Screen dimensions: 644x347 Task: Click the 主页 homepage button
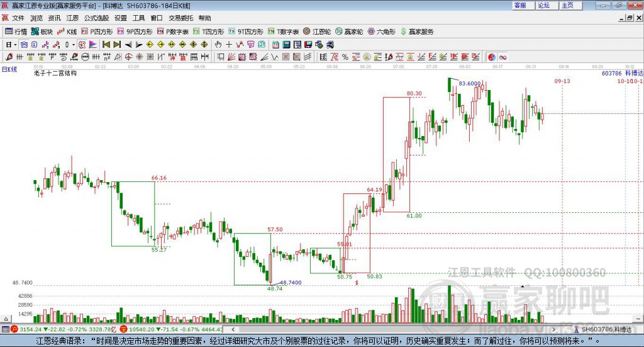coord(571,5)
